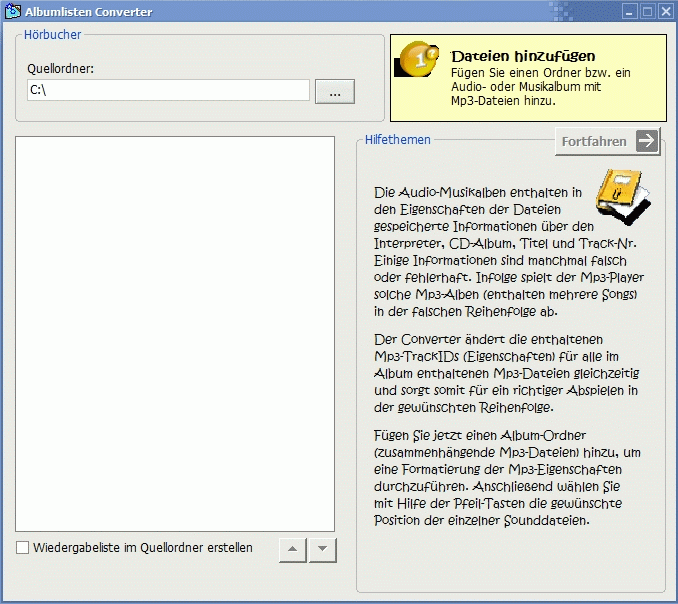Move track up with the up arrow
678x604 pixels.
[x=291, y=550]
